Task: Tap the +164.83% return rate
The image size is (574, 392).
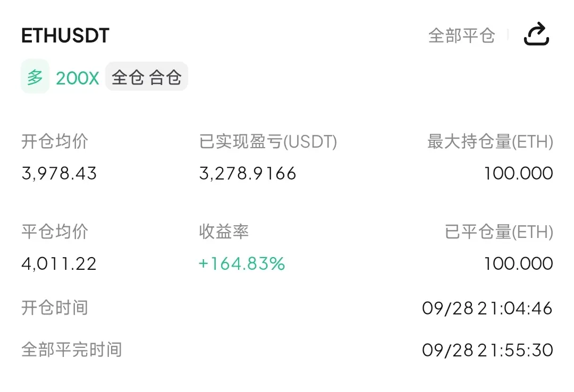Action: click(x=242, y=263)
